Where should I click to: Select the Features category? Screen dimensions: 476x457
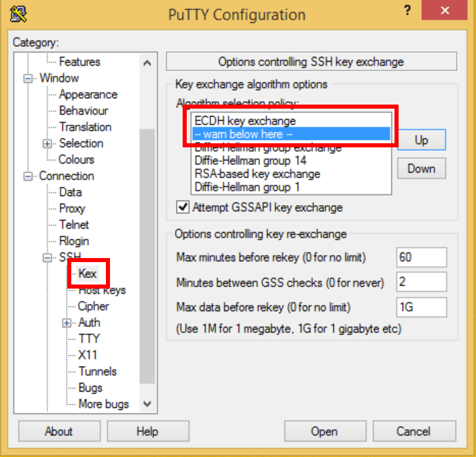tap(79, 62)
